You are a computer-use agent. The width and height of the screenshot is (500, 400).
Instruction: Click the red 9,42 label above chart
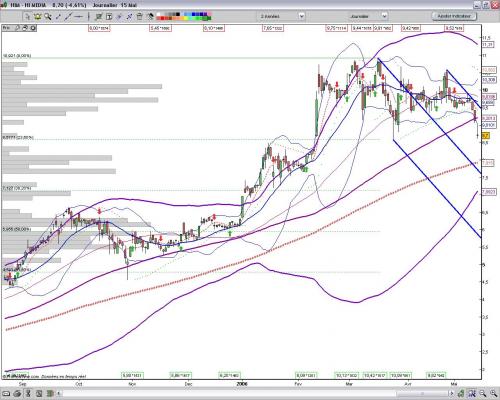click(411, 28)
